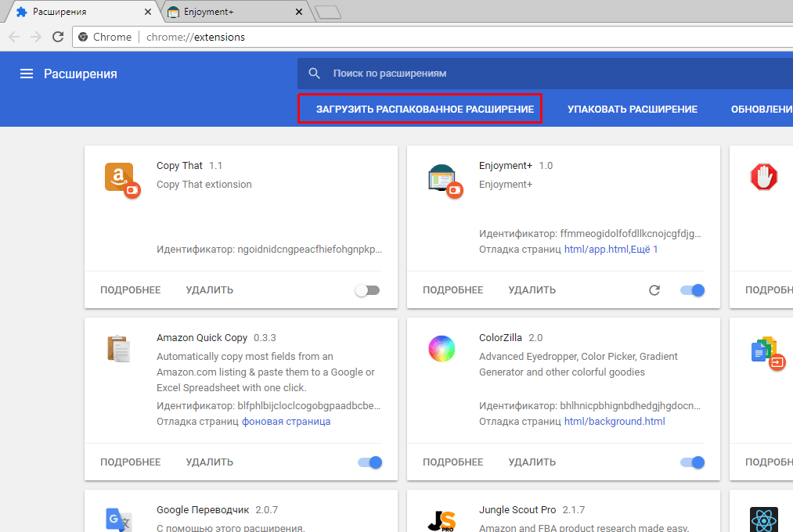Reload the page with the refresh icon

click(x=58, y=37)
